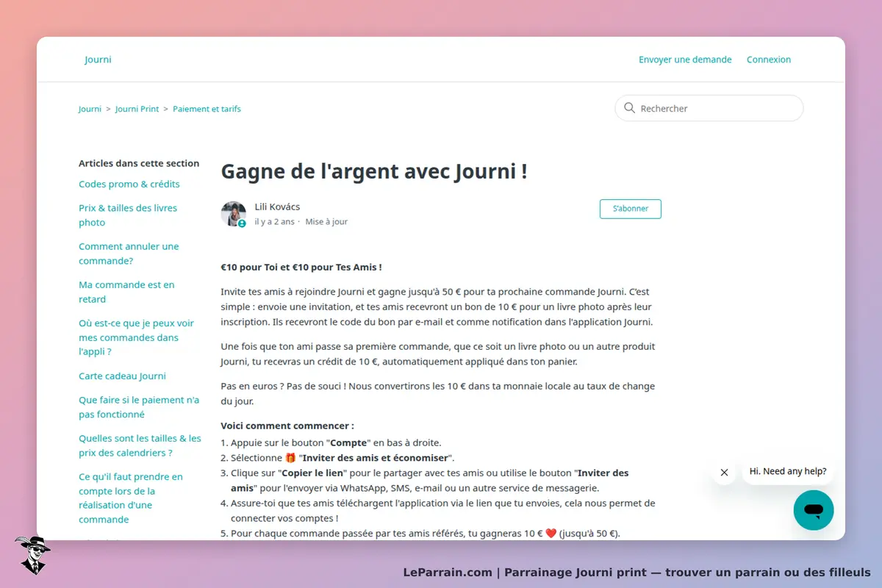
Task: Open "Paiement et tarifs" breadcrumb
Action: point(207,109)
